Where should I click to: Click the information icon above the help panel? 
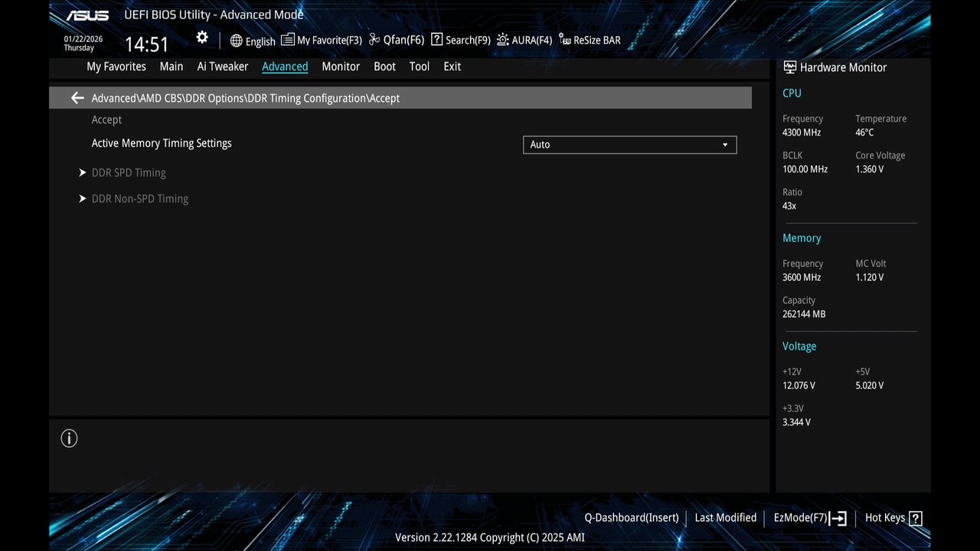pyautogui.click(x=69, y=438)
